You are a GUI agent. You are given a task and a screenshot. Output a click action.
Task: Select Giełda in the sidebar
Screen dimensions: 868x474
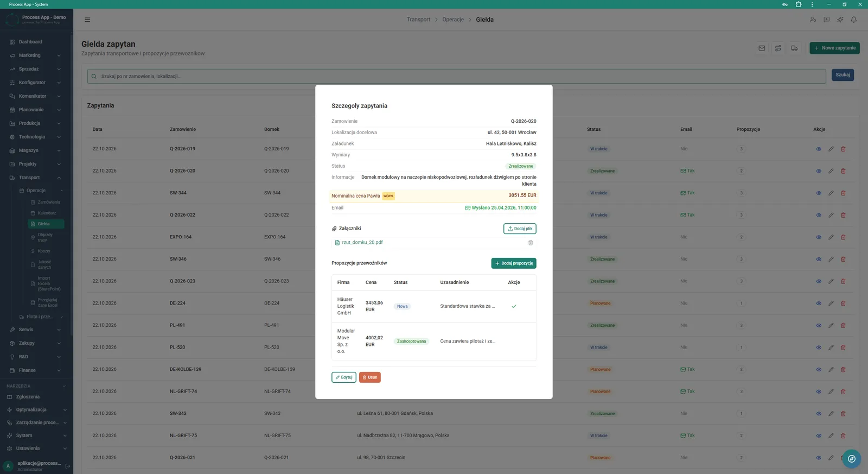tap(46, 224)
